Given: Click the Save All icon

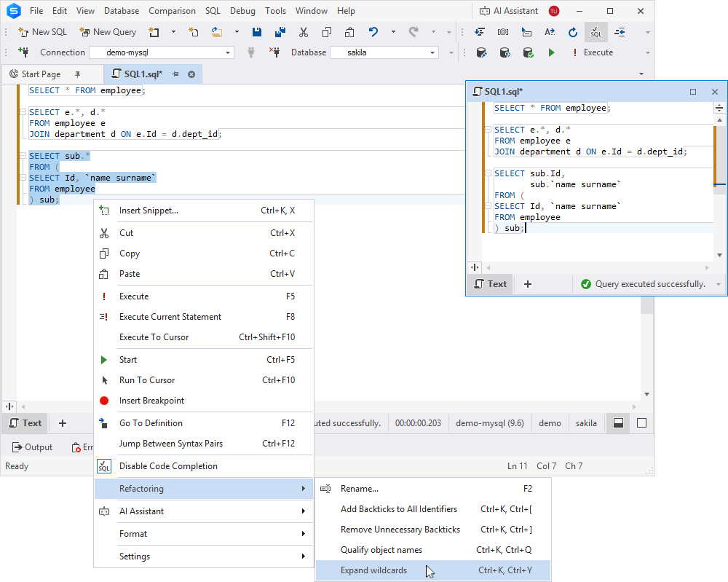Looking at the screenshot, I should 280,32.
